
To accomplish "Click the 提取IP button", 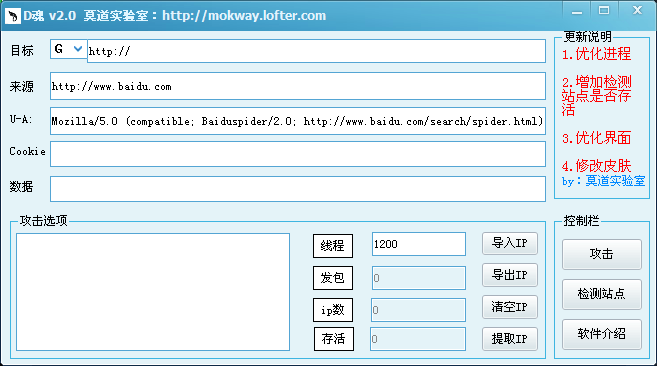I will 510,339.
